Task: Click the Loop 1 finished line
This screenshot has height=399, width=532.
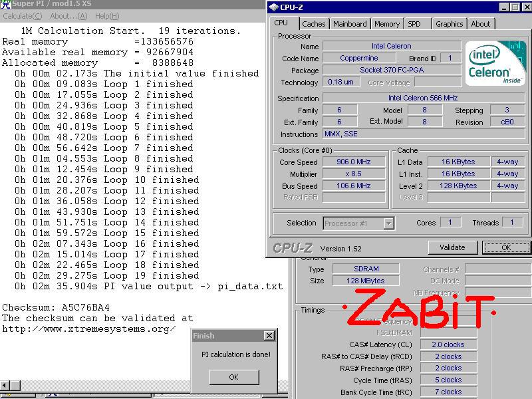Action: (x=104, y=84)
